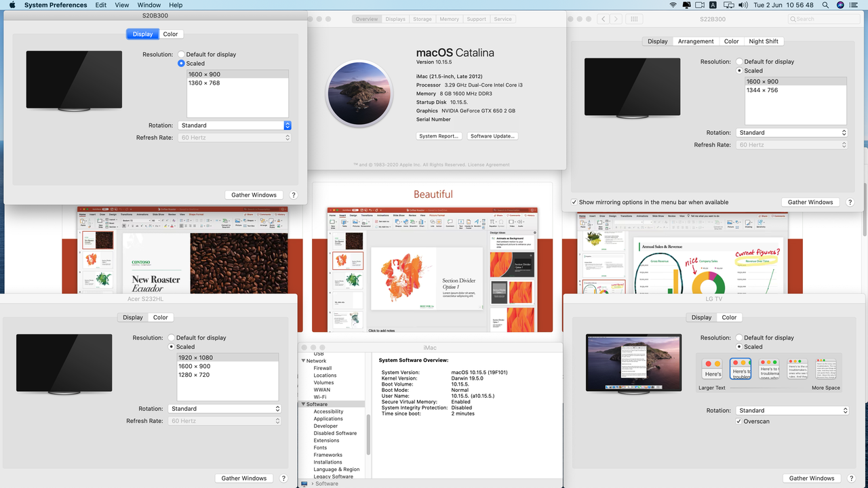Select Scaled resolution in S20B300 window
Screen dimensions: 868x488
point(181,64)
